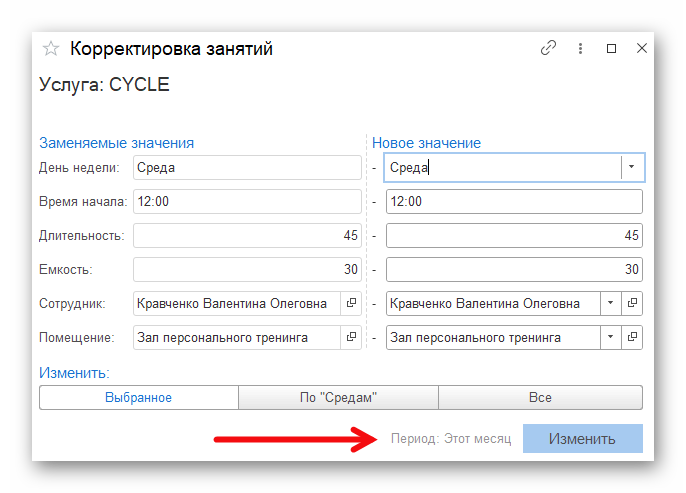Select the По "Средам" change option
The height and width of the screenshot is (493, 686).
(338, 397)
